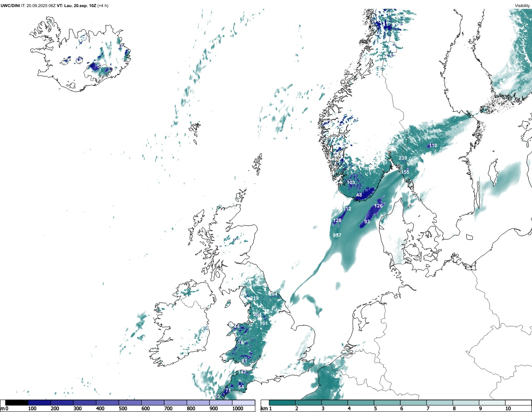Select the 4–5 km legend swatch
The image size is (532, 412).
coord(361,403)
